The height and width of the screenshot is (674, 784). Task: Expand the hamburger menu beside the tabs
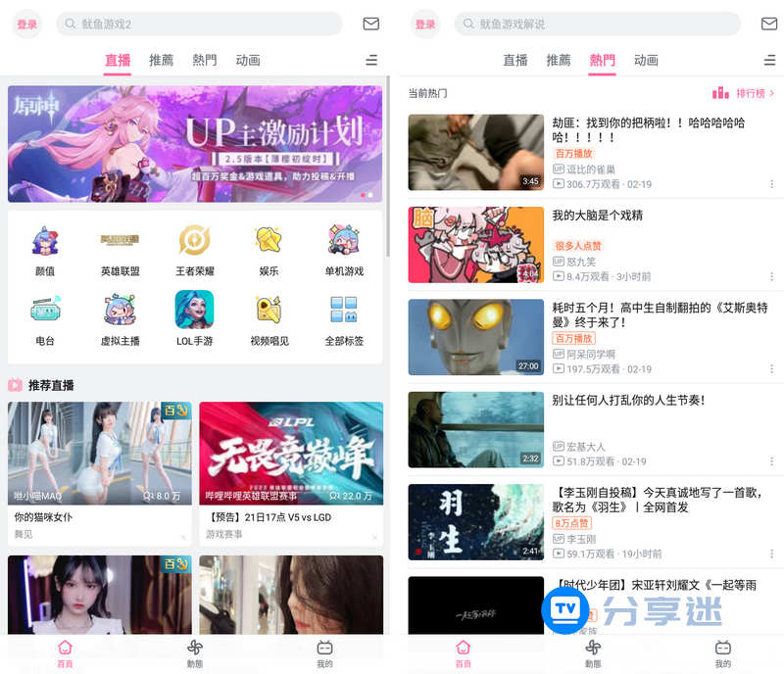coord(371,60)
